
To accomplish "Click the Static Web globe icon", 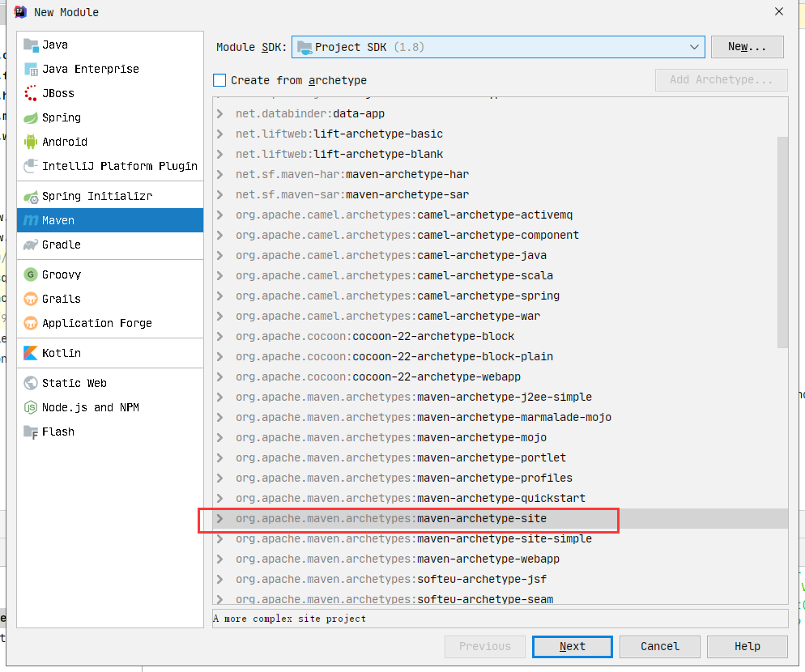I will [x=31, y=383].
